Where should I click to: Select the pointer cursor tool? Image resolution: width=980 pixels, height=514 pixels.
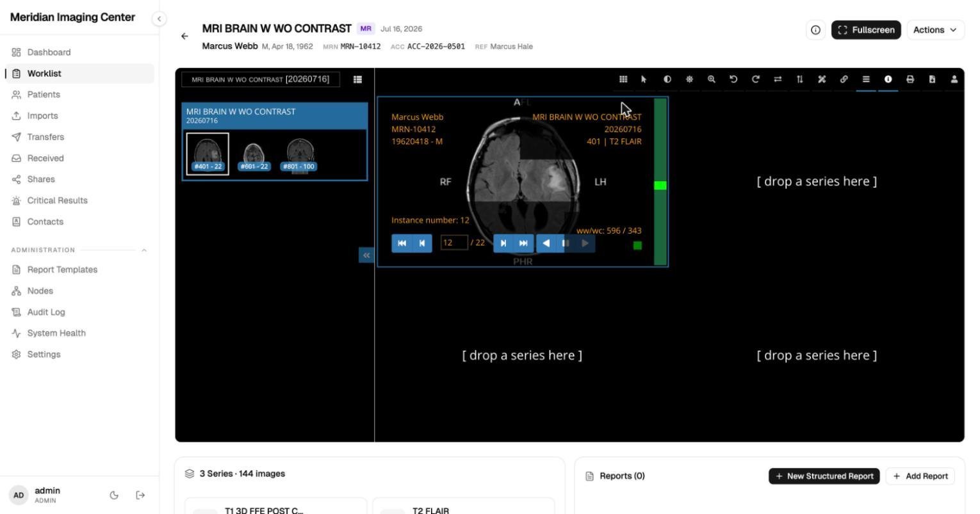tap(644, 79)
